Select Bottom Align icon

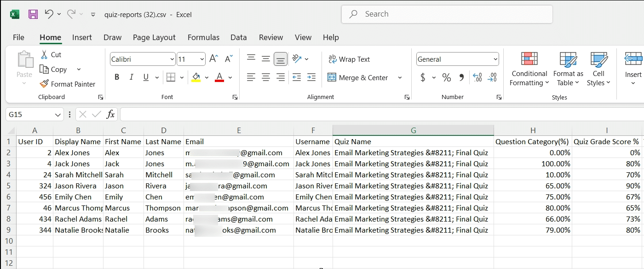(x=281, y=58)
